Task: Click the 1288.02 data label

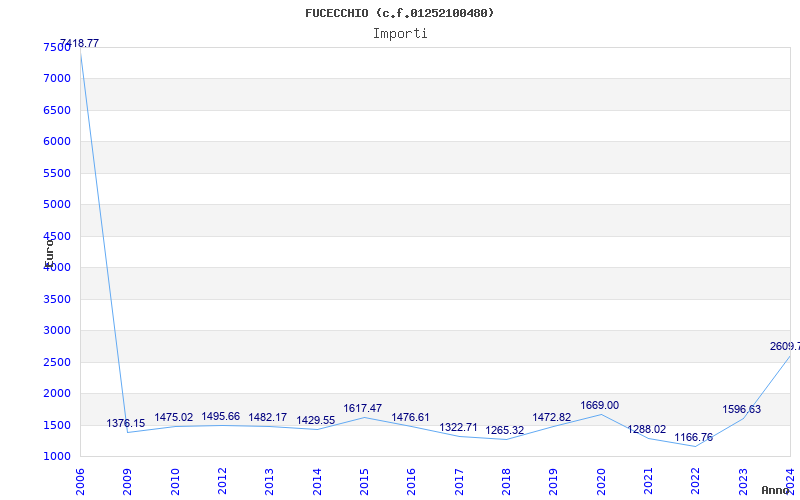Action: coord(646,429)
